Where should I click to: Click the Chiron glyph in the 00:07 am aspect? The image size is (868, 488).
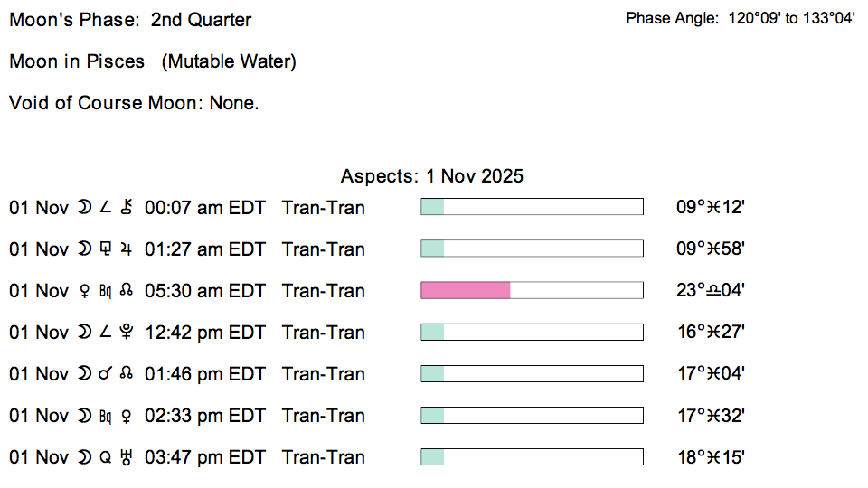click(127, 208)
